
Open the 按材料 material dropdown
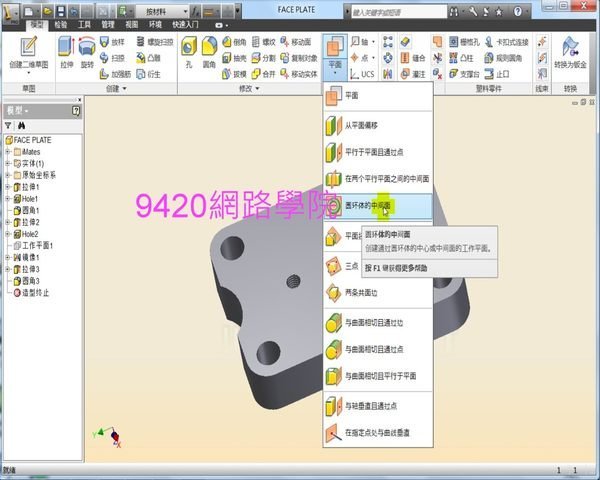pos(163,12)
